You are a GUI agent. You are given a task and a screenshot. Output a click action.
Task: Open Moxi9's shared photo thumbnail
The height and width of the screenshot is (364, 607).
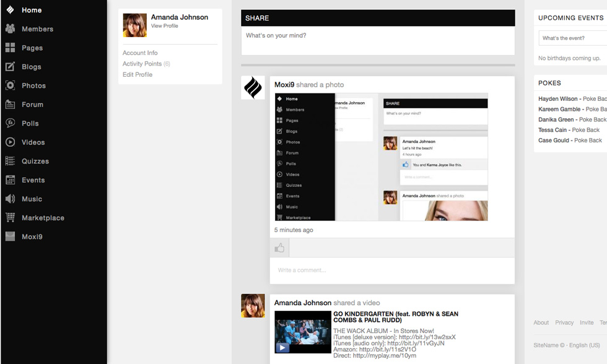(381, 157)
